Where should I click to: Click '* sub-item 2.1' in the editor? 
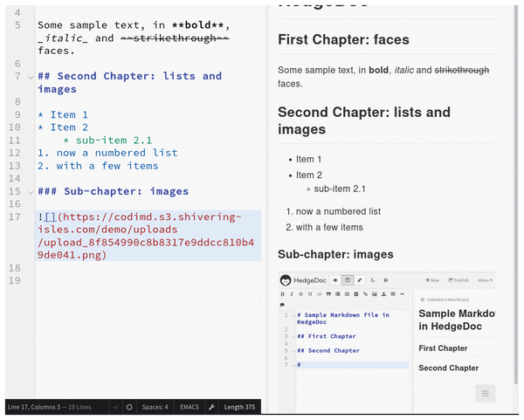pyautogui.click(x=107, y=140)
